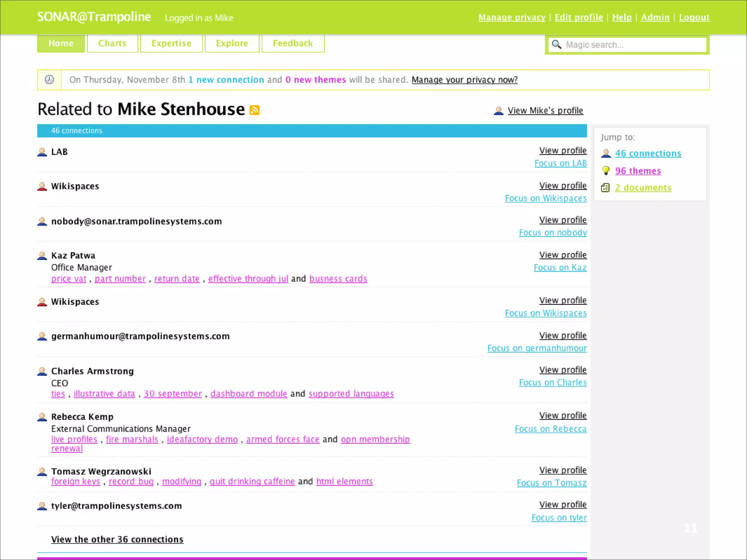Go to the Explore tab
The height and width of the screenshot is (560, 747).
[x=232, y=43]
